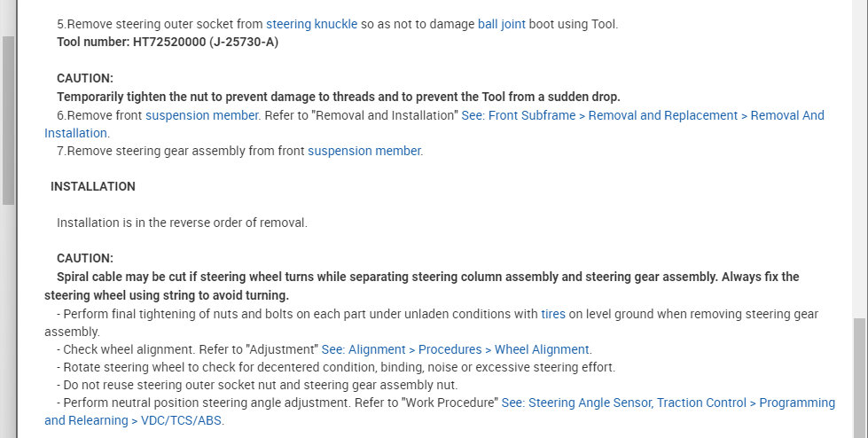Click right scrollbar track above the thumb
Viewport: 868px width, 438px height.
[x=859, y=160]
